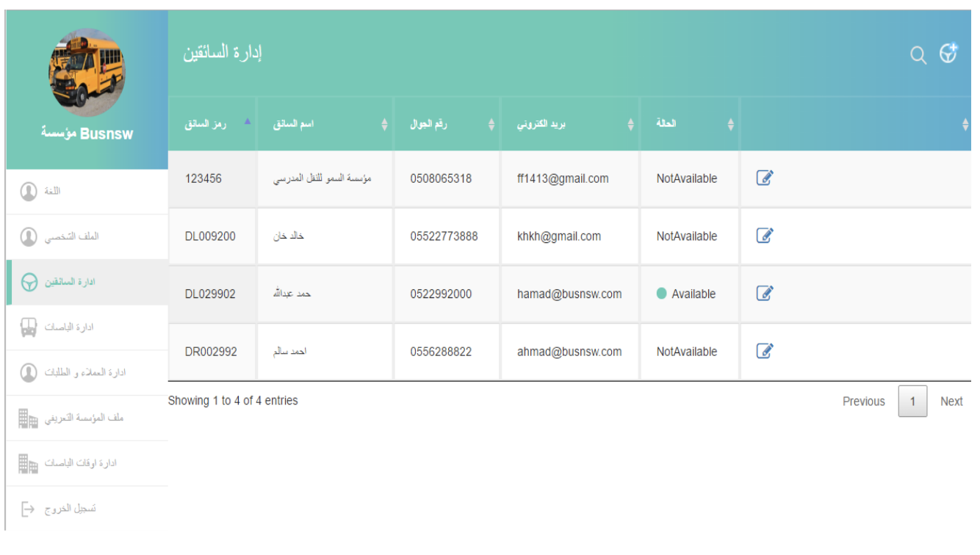Open الملف الشخصي profile menu item

point(73,237)
